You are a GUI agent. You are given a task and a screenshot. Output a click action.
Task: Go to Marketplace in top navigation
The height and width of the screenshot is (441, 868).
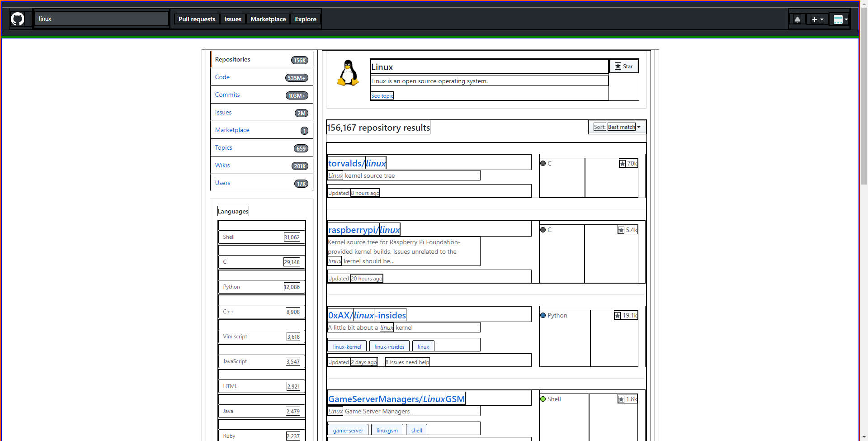(268, 19)
